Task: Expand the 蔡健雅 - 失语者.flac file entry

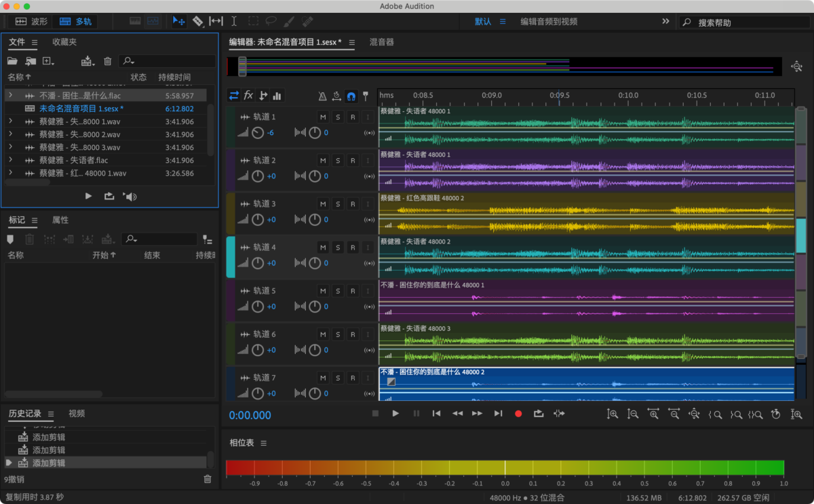Action: click(x=10, y=160)
